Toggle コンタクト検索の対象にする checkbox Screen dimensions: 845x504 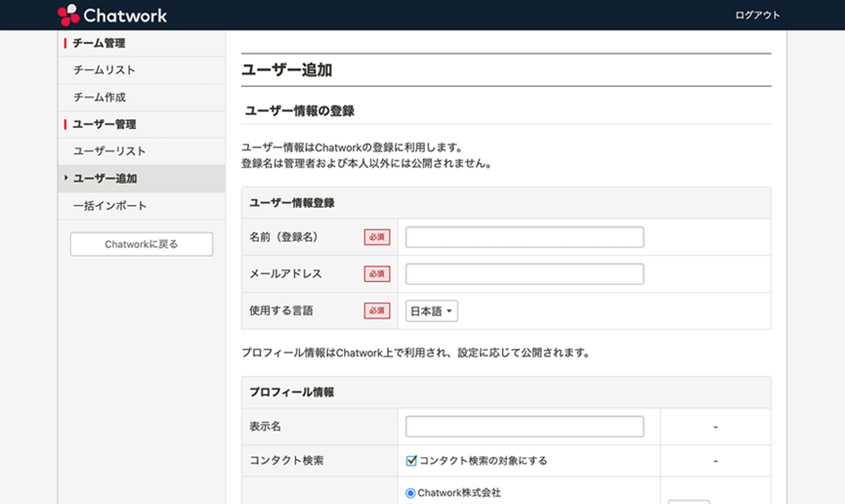pyautogui.click(x=411, y=460)
